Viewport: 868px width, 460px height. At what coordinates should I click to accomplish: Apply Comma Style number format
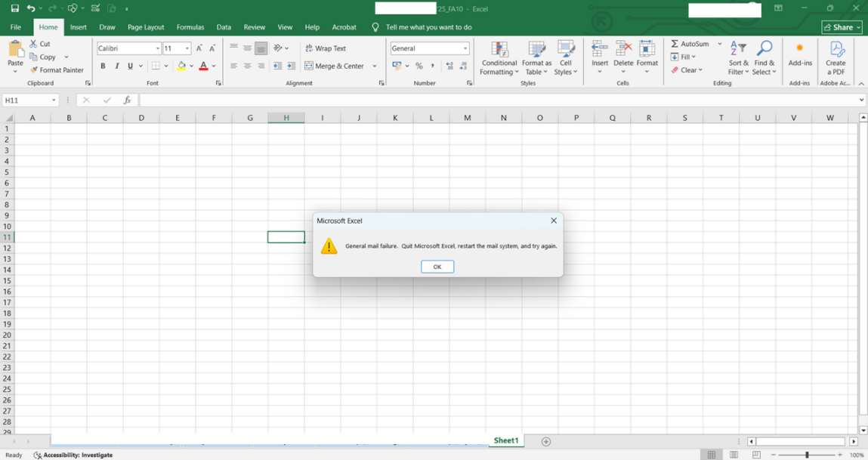tap(432, 66)
